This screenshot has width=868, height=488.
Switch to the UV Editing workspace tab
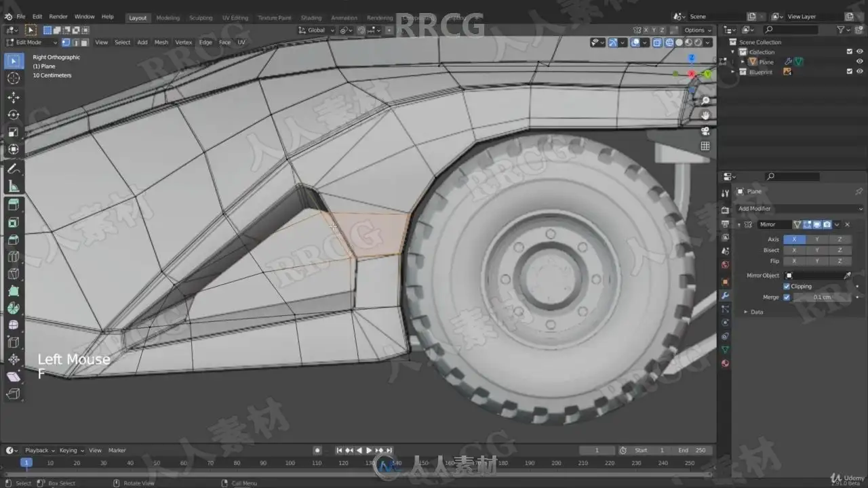pos(235,18)
